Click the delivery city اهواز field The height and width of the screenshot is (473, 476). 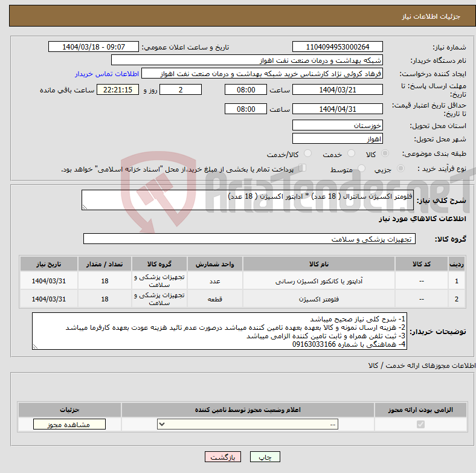337,138
